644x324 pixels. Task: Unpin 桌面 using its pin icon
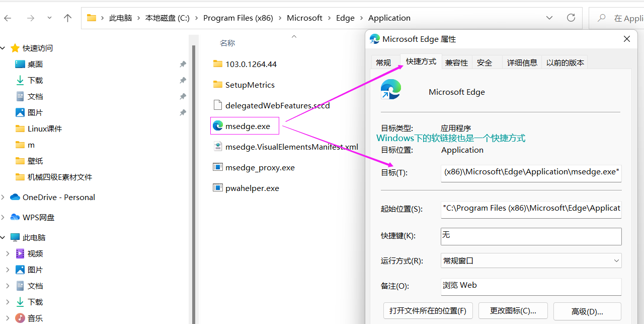[183, 64]
